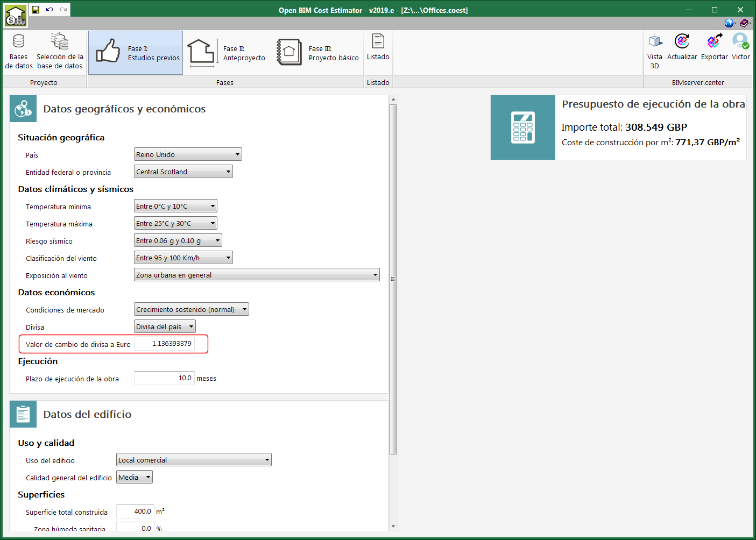The height and width of the screenshot is (540, 756).
Task: Switch to Fase II: Anteproyecto
Action: [227, 53]
